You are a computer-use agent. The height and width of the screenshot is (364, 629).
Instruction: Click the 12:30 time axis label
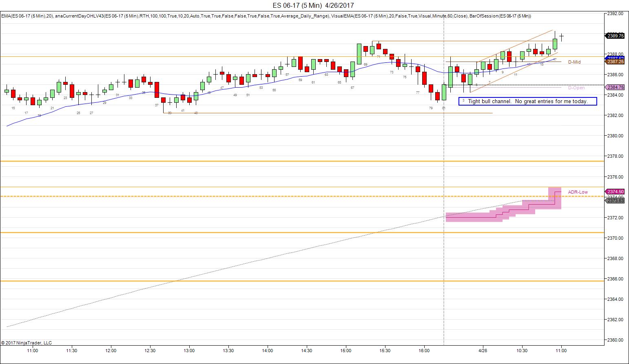click(x=150, y=351)
